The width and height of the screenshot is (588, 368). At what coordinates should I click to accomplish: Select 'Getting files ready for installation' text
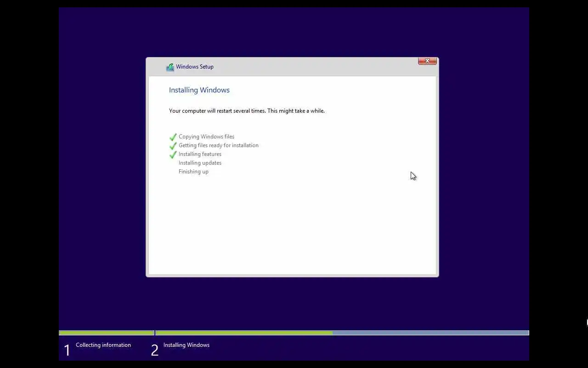(218, 145)
